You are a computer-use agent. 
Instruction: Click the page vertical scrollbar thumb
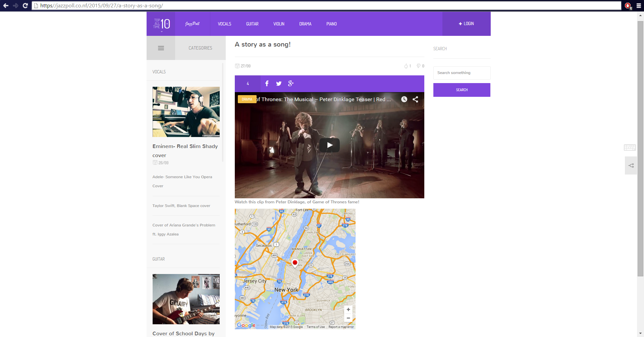[x=641, y=149]
